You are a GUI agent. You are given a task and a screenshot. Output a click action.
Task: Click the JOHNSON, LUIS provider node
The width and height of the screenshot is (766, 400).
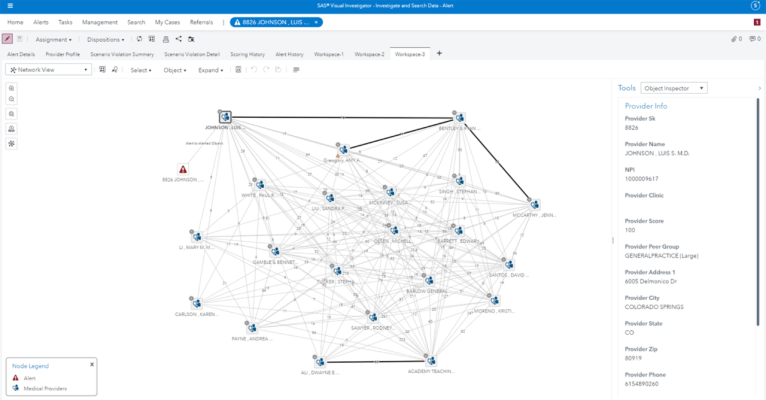[225, 118]
